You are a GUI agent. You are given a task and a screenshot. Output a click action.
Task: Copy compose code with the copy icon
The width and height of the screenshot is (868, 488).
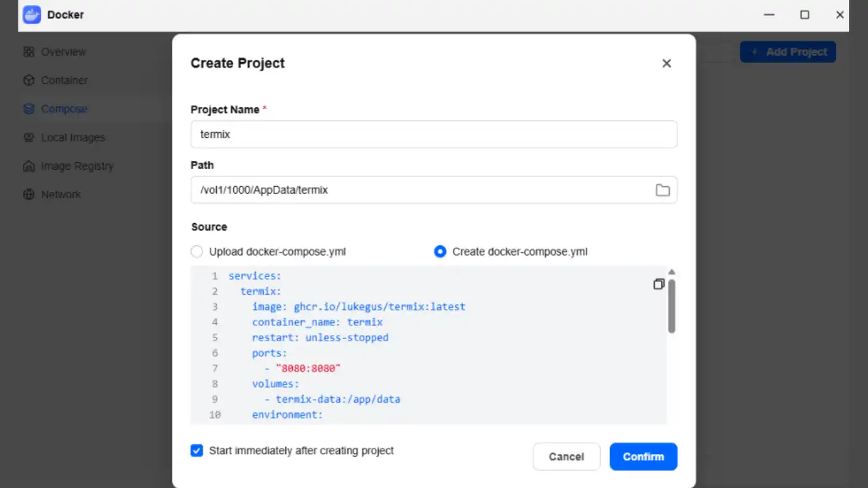(x=659, y=284)
